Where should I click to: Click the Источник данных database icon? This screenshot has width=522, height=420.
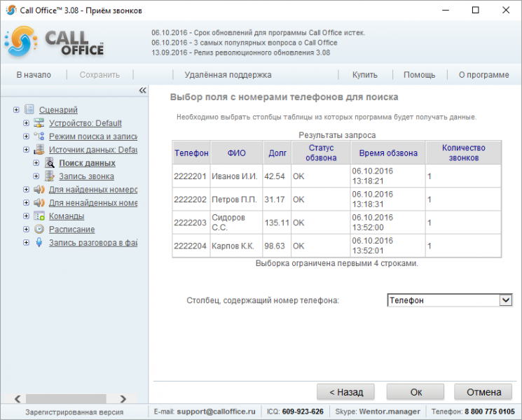pos(39,150)
